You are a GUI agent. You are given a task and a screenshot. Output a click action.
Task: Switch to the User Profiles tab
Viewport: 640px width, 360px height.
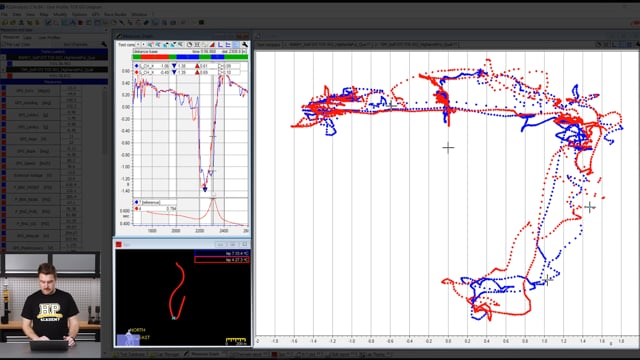pyautogui.click(x=49, y=38)
